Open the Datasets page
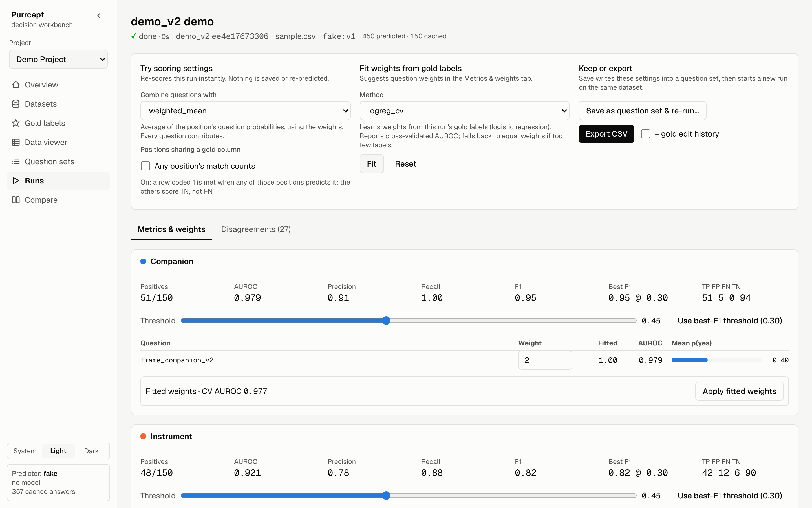The height and width of the screenshot is (508, 812). click(58, 104)
